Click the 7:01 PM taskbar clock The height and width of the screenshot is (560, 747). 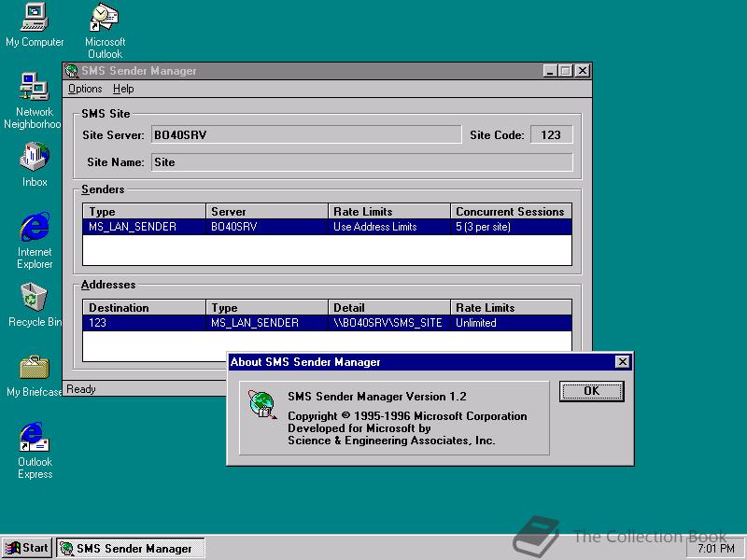coord(716,548)
